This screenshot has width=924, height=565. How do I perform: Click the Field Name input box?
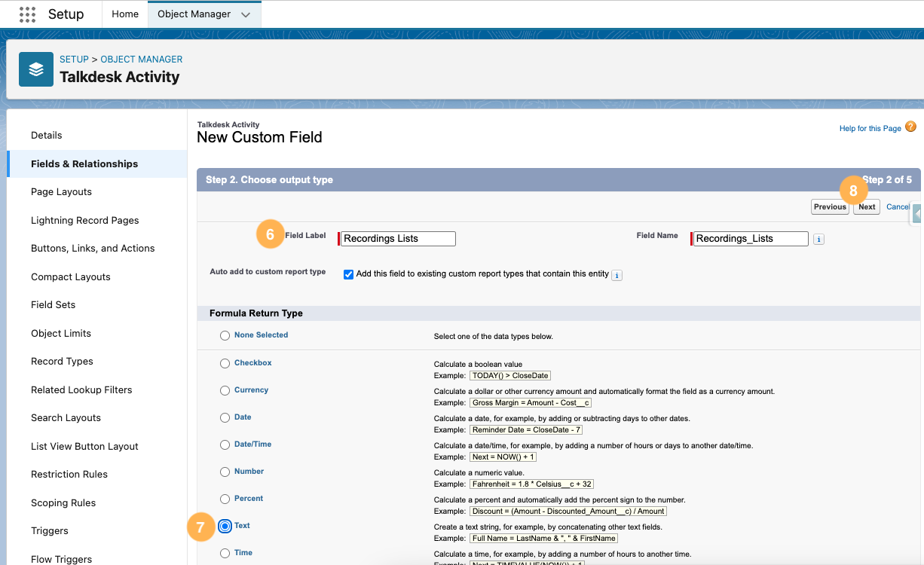[x=751, y=239]
